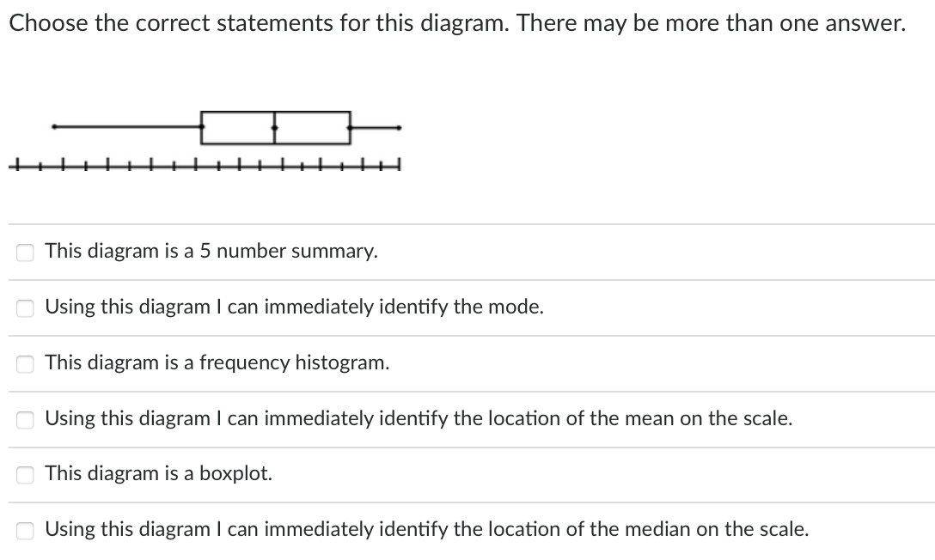Click the right edge of the box

[x=350, y=127]
